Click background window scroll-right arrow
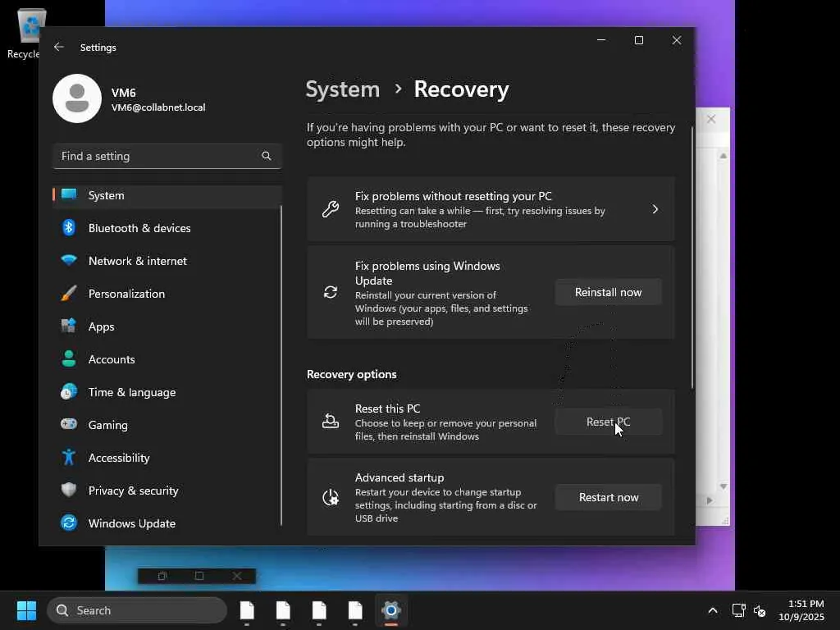Screen dimensions: 840x630 tap(710, 500)
